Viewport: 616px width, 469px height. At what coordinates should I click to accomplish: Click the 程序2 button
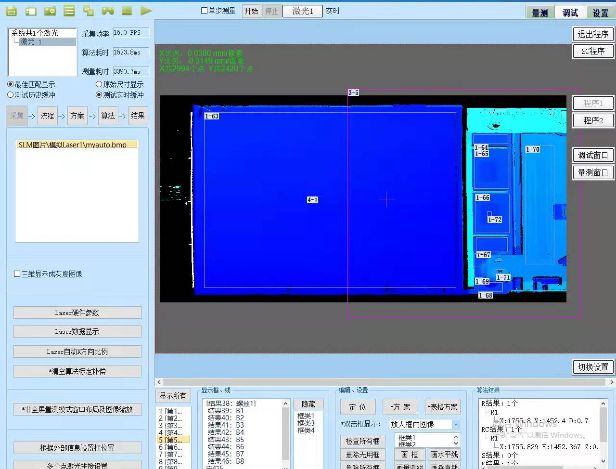click(x=593, y=120)
